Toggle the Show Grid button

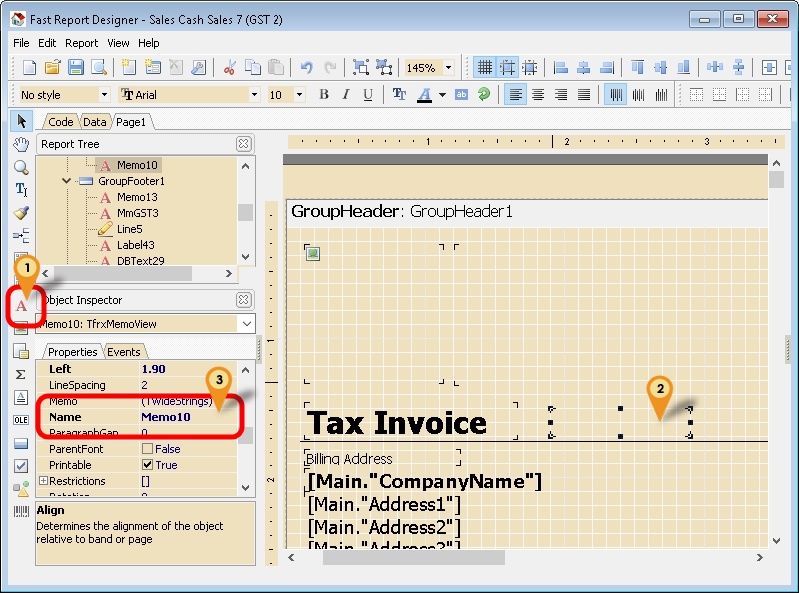point(484,68)
